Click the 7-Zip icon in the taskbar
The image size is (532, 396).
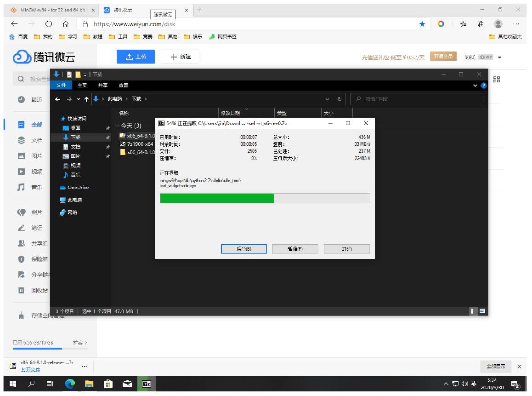tap(147, 384)
